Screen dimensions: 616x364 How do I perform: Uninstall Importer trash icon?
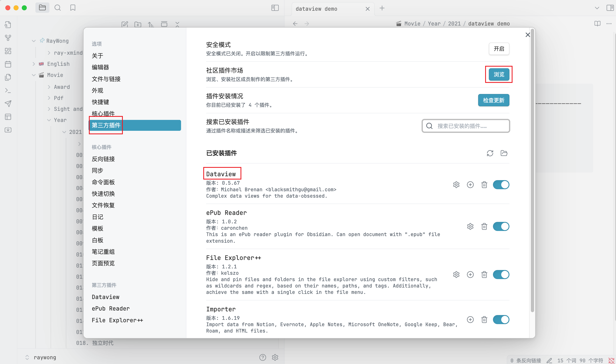pyautogui.click(x=484, y=320)
